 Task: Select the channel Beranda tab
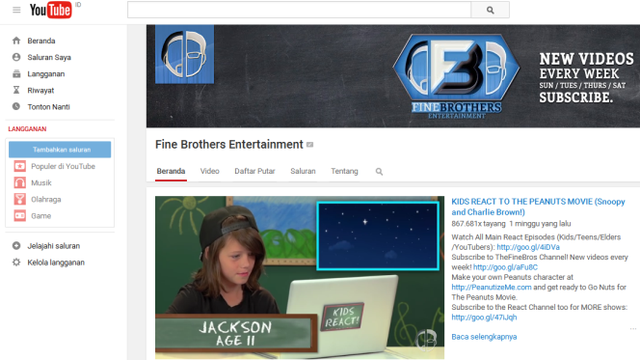click(x=171, y=171)
